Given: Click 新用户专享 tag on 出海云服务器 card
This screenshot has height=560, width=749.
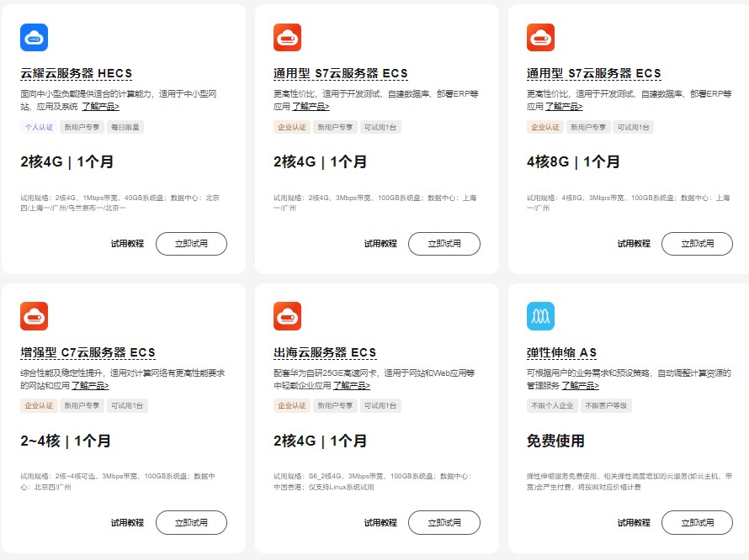Looking at the screenshot, I should pyautogui.click(x=335, y=405).
